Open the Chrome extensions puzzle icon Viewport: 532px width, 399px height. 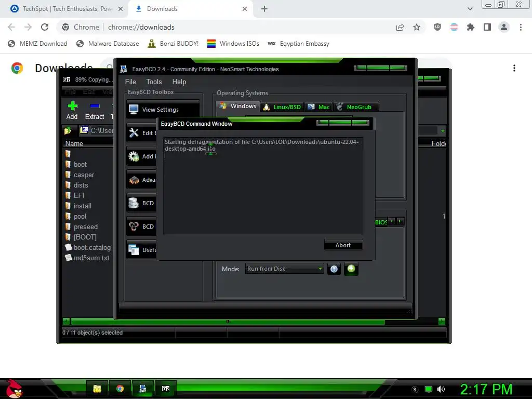pos(471,27)
